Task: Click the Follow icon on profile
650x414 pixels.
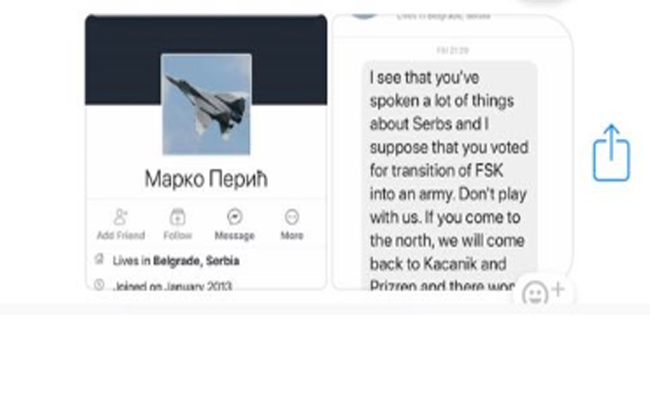Action: (177, 217)
